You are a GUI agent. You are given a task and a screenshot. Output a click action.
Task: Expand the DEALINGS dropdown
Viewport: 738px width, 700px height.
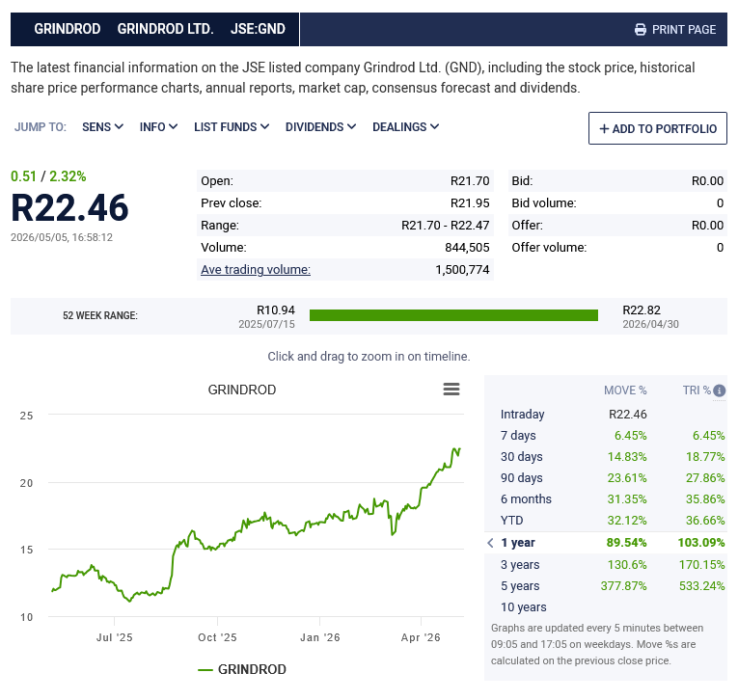pos(405,127)
